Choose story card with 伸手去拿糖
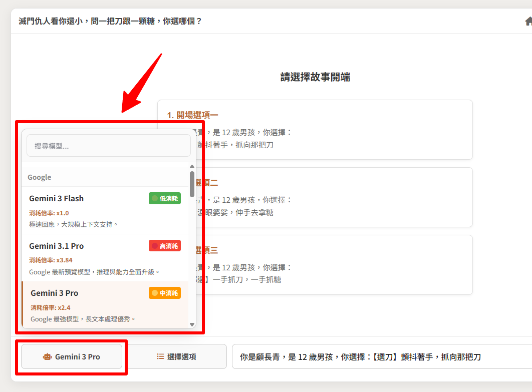 click(x=315, y=197)
